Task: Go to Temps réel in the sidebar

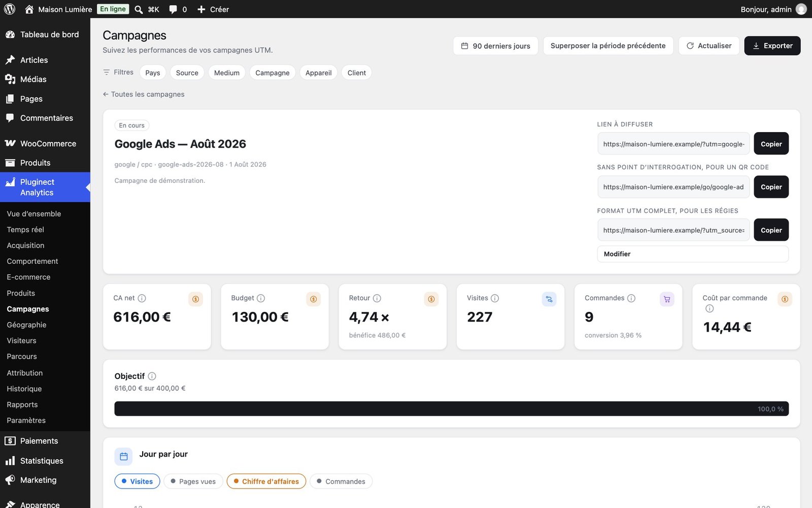Action: 25,230
